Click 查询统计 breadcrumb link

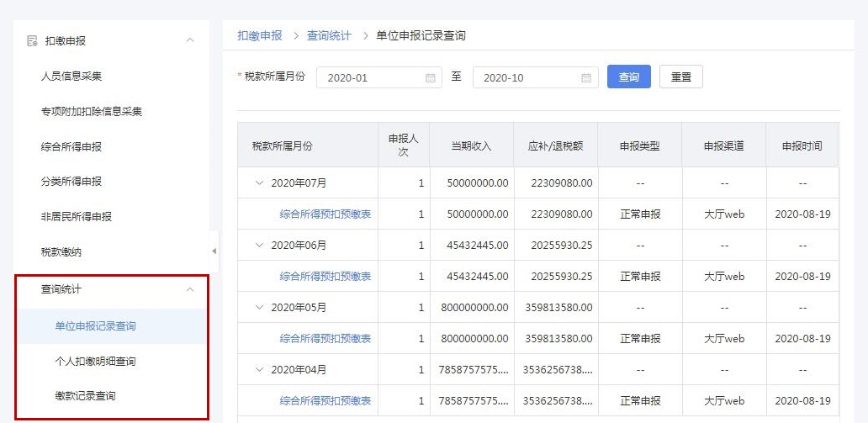(329, 36)
